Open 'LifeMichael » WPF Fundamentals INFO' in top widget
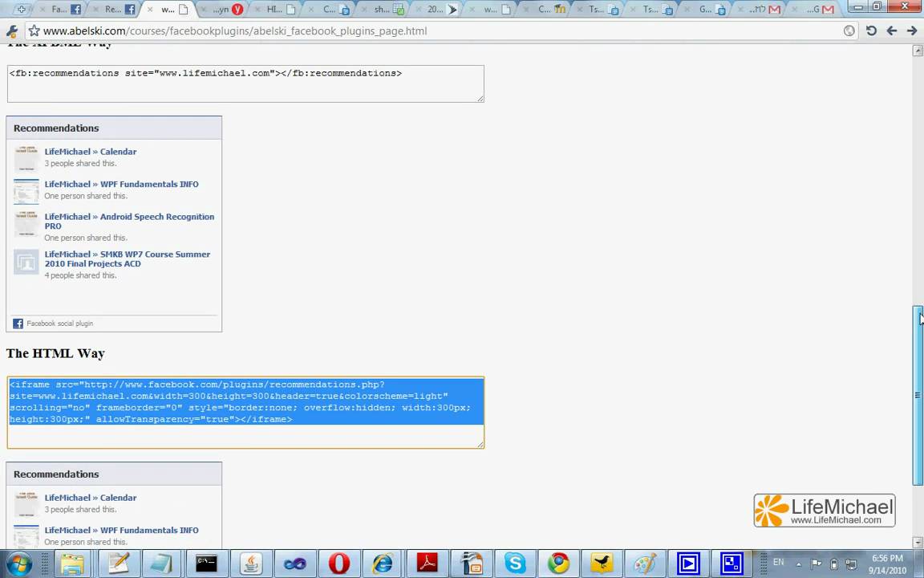Screen dimensions: 924x578 point(121,184)
